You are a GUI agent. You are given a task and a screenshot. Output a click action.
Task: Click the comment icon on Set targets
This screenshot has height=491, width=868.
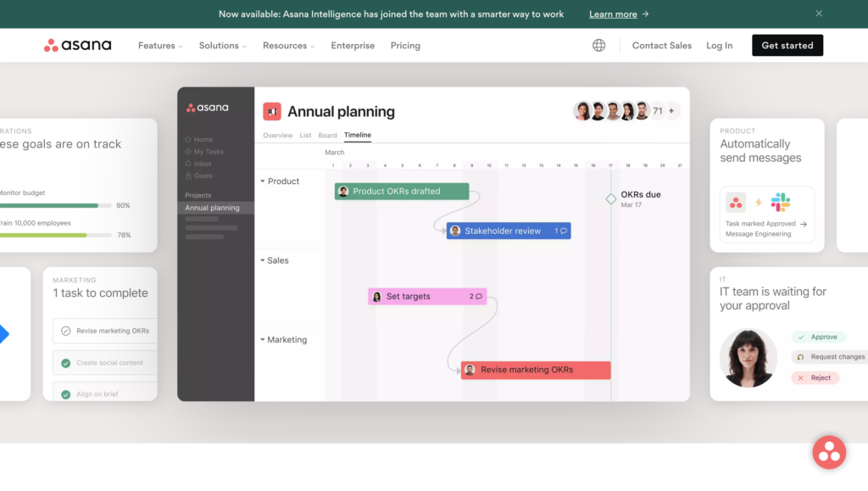coord(479,297)
